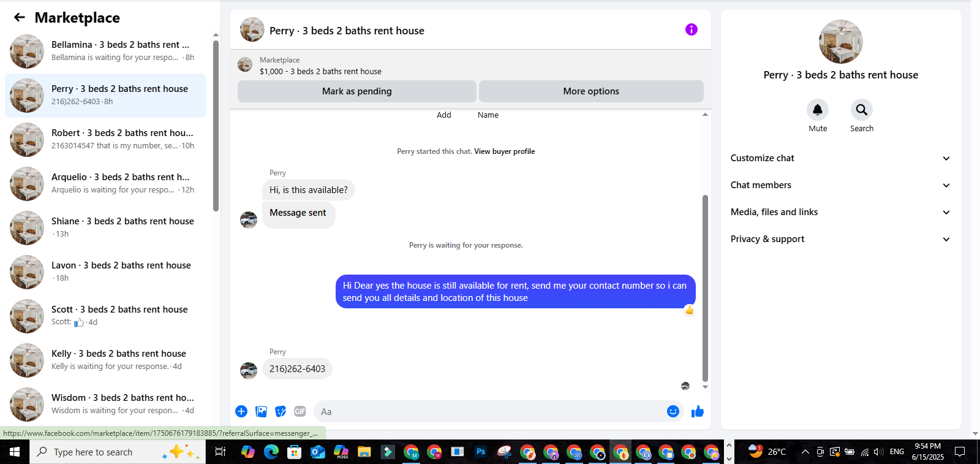Select Scott's 3 beds conversation
980x464 pixels.
(105, 316)
